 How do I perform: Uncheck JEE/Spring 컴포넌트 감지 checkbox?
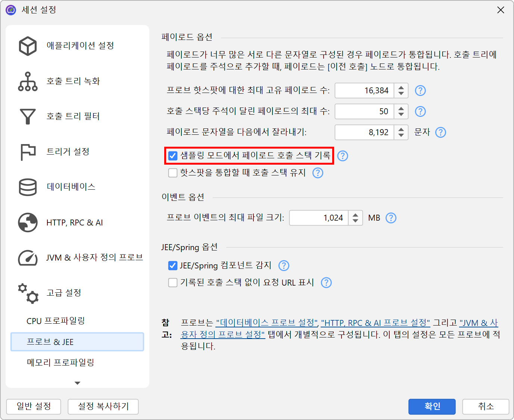pyautogui.click(x=173, y=265)
